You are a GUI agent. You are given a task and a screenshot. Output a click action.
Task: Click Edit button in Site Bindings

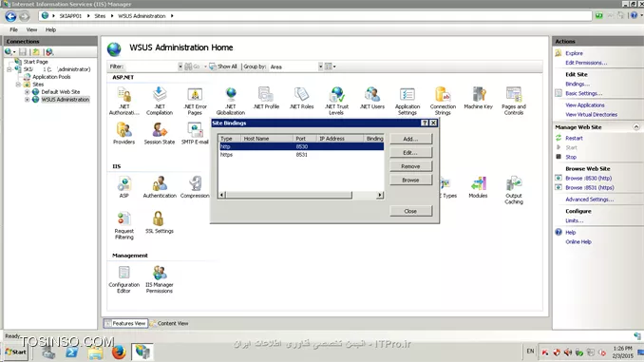[x=410, y=152]
